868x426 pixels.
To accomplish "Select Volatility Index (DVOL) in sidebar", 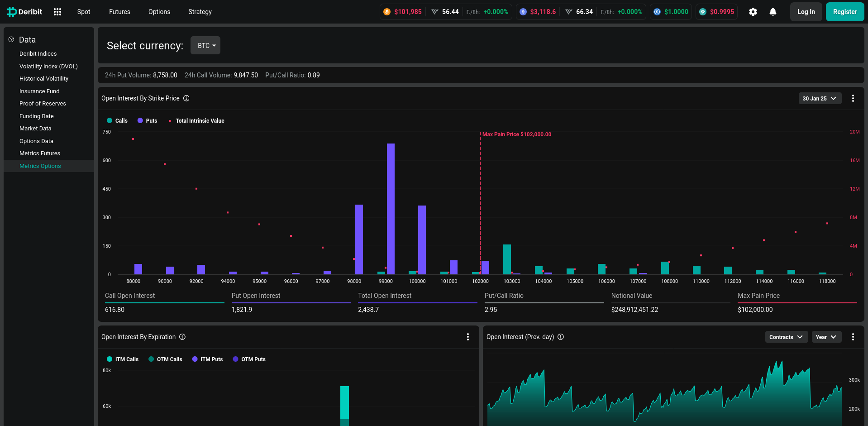I will [48, 66].
